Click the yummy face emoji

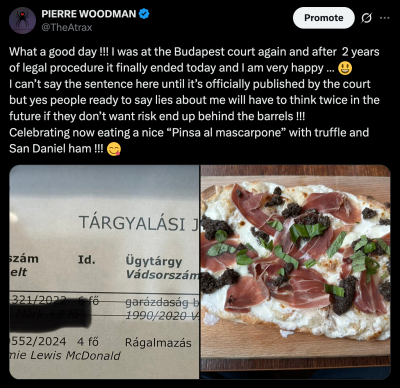click(x=114, y=149)
